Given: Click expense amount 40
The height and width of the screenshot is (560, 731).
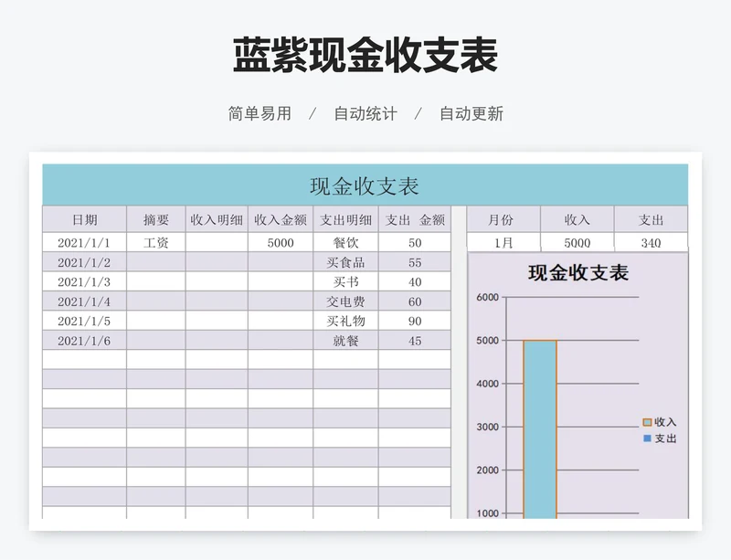Looking at the screenshot, I should 415,281.
